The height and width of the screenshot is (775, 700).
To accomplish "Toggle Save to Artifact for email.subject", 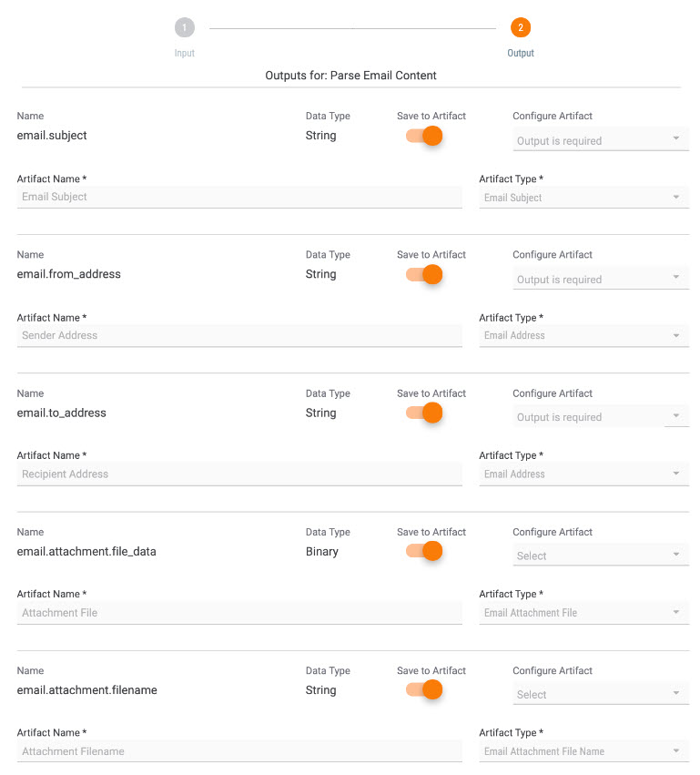I will pos(424,136).
